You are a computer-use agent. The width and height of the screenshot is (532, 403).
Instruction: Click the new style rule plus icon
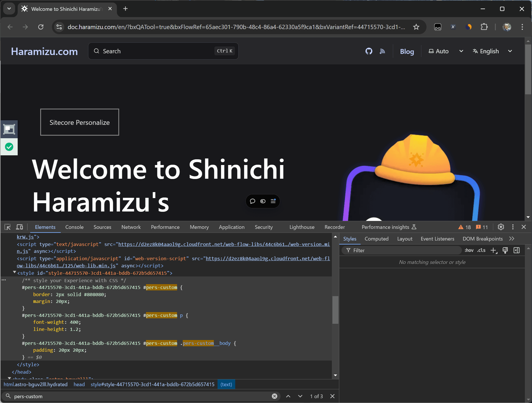coord(494,251)
